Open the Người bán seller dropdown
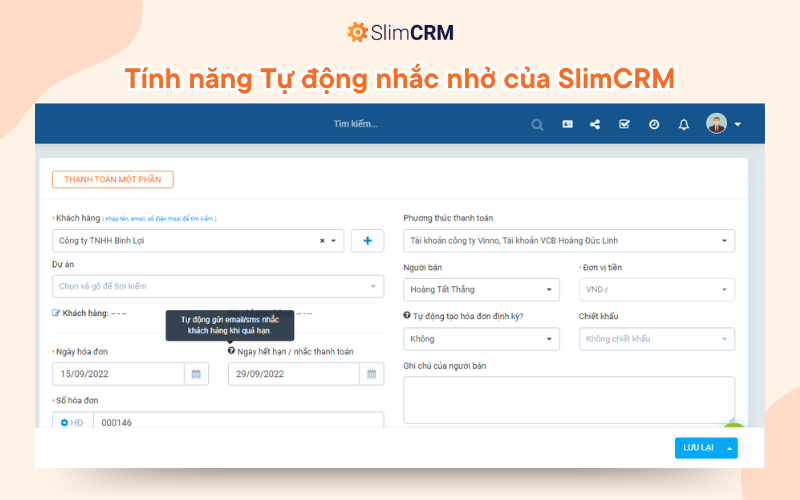The height and width of the screenshot is (500, 800). [x=481, y=289]
